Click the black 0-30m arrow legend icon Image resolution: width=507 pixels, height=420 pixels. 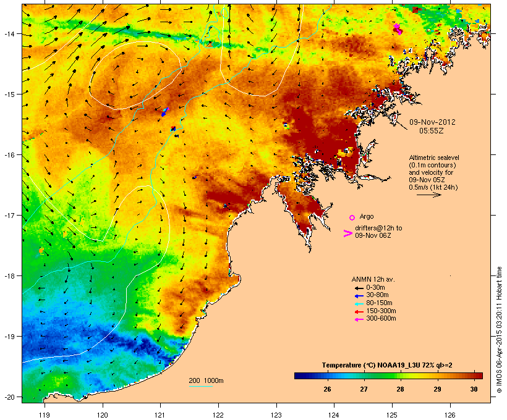(x=359, y=288)
